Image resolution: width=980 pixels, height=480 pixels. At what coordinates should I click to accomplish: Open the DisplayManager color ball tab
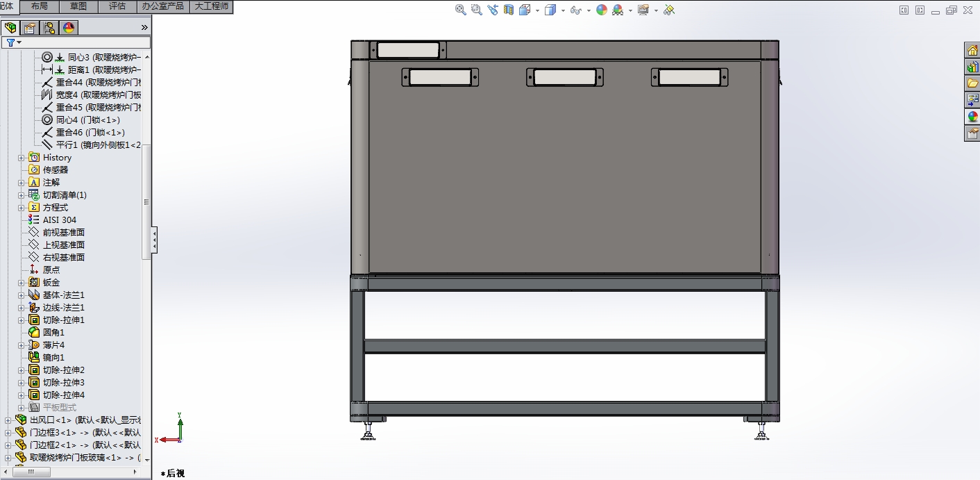68,28
